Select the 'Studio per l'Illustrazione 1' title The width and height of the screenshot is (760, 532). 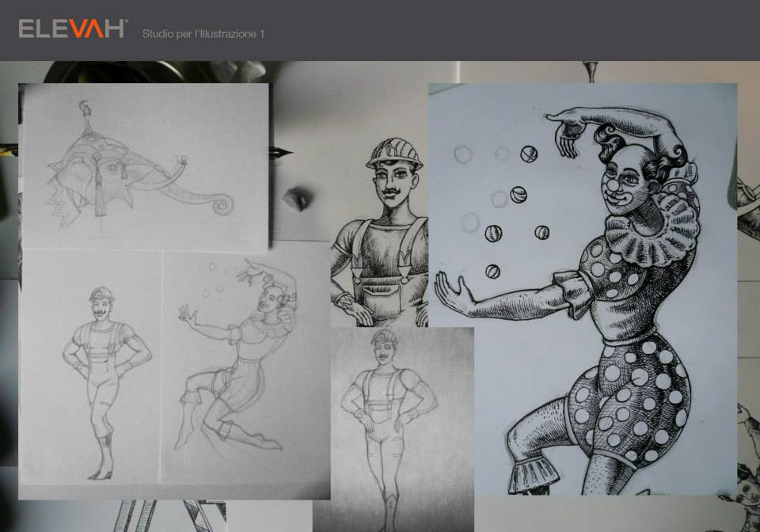[203, 34]
